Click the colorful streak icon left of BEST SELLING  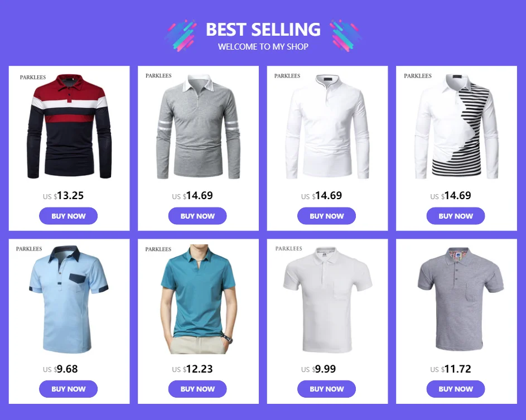[181, 36]
